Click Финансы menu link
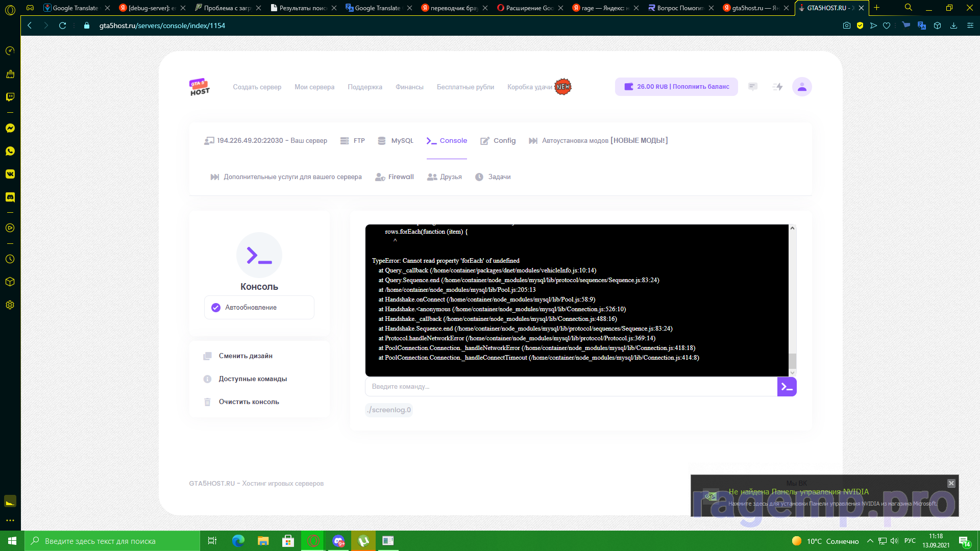Screen dimensions: 980x551 click(409, 87)
